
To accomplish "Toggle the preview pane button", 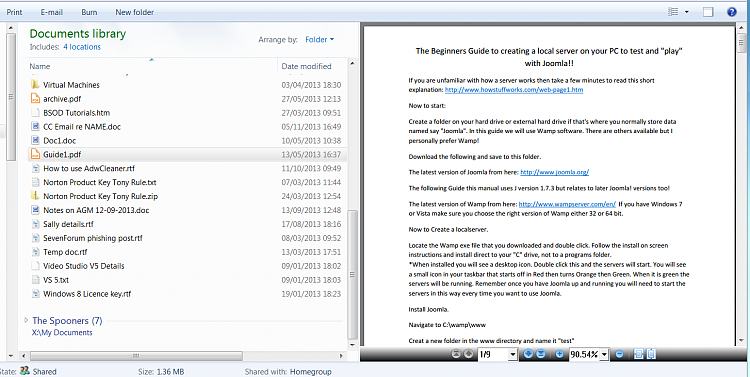I will click(708, 12).
